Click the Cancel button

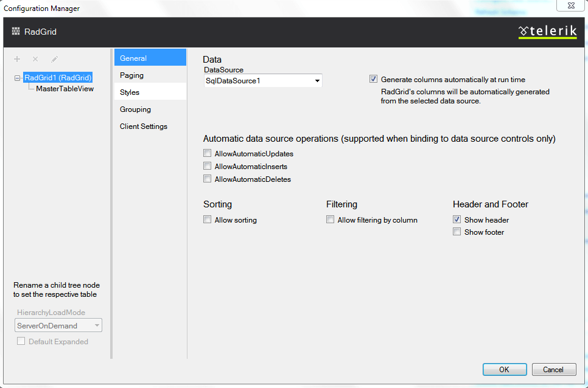553,369
